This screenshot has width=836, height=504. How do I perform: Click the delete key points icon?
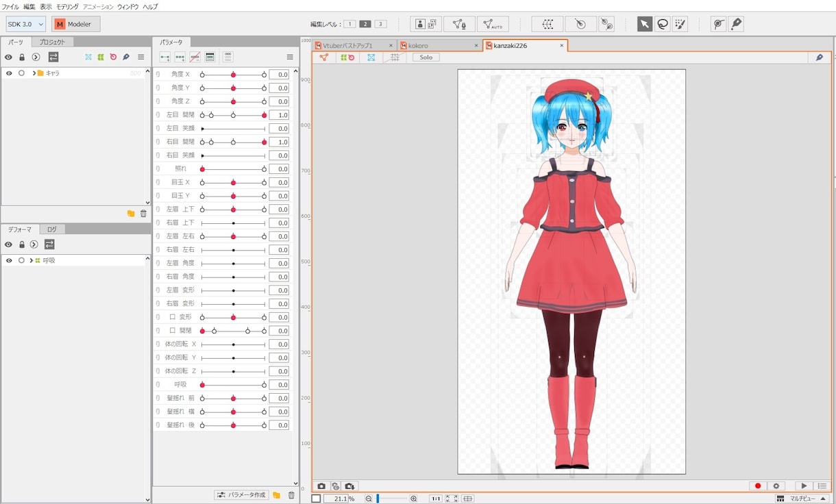click(x=195, y=57)
